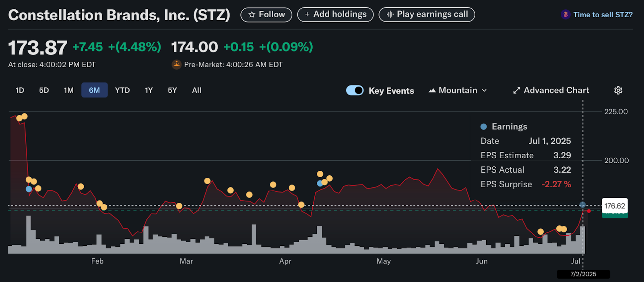
Task: Select the 1D range tab
Action: point(20,90)
